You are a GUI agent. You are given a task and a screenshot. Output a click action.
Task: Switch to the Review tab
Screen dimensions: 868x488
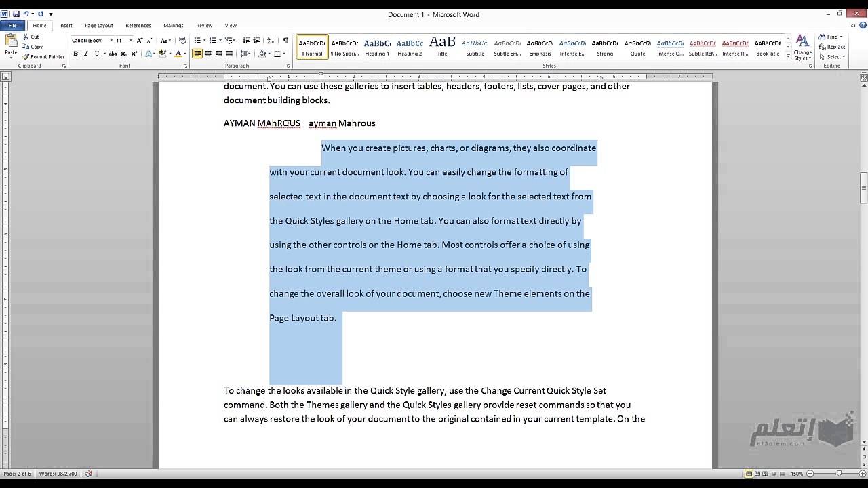pyautogui.click(x=204, y=26)
